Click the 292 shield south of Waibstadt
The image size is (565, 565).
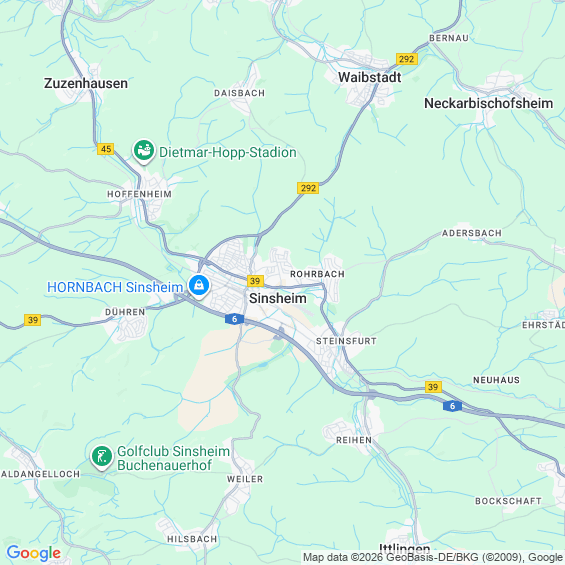pos(308,188)
